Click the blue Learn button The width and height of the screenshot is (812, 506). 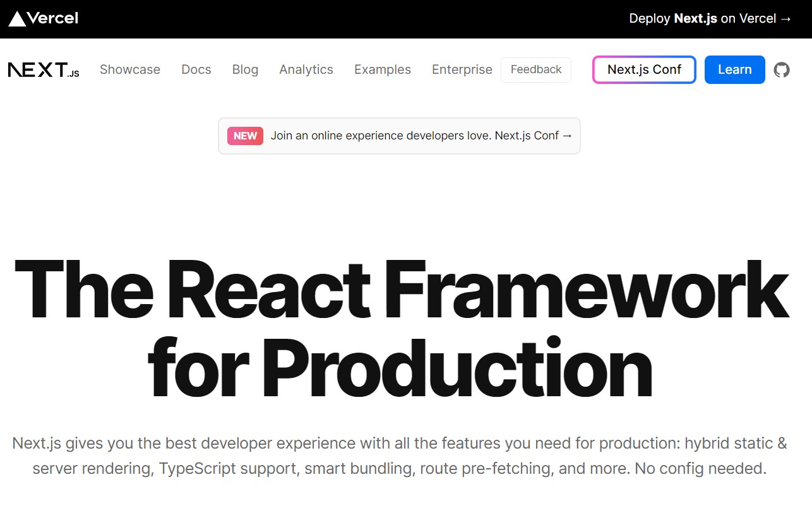pyautogui.click(x=735, y=69)
